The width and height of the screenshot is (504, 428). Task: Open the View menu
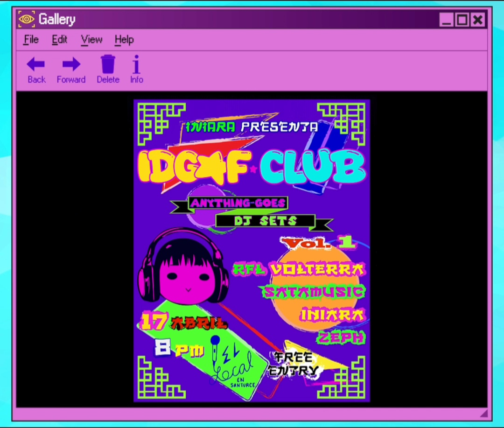[91, 40]
